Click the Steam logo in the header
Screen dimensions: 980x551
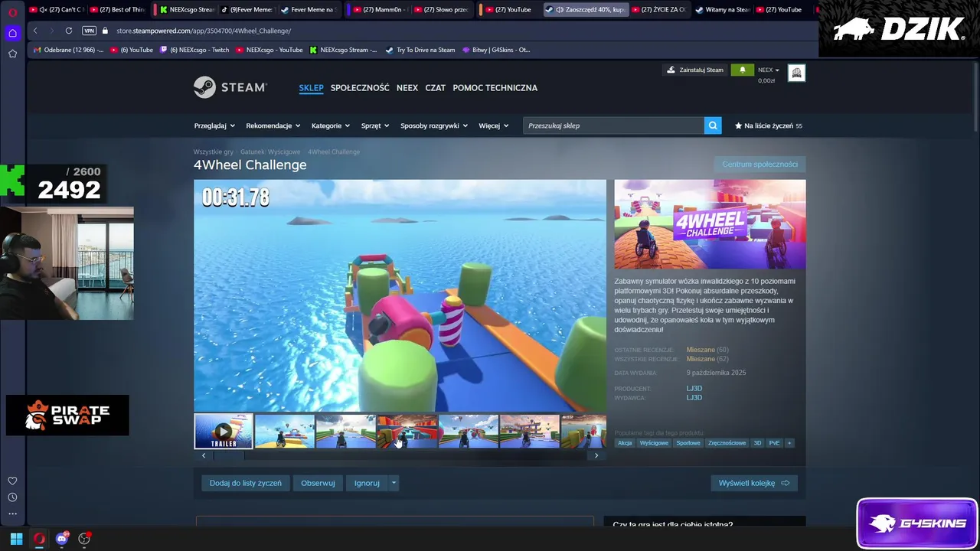230,87
